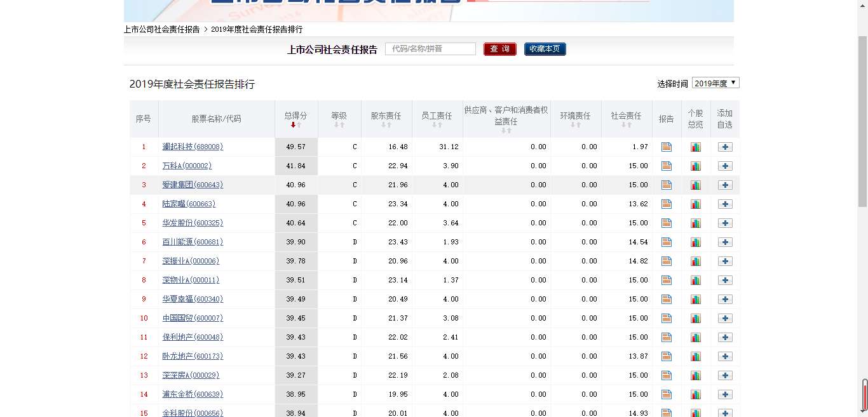Open report icon for 华夏幸福 row
Image resolution: width=868 pixels, height=417 pixels.
pyautogui.click(x=666, y=299)
